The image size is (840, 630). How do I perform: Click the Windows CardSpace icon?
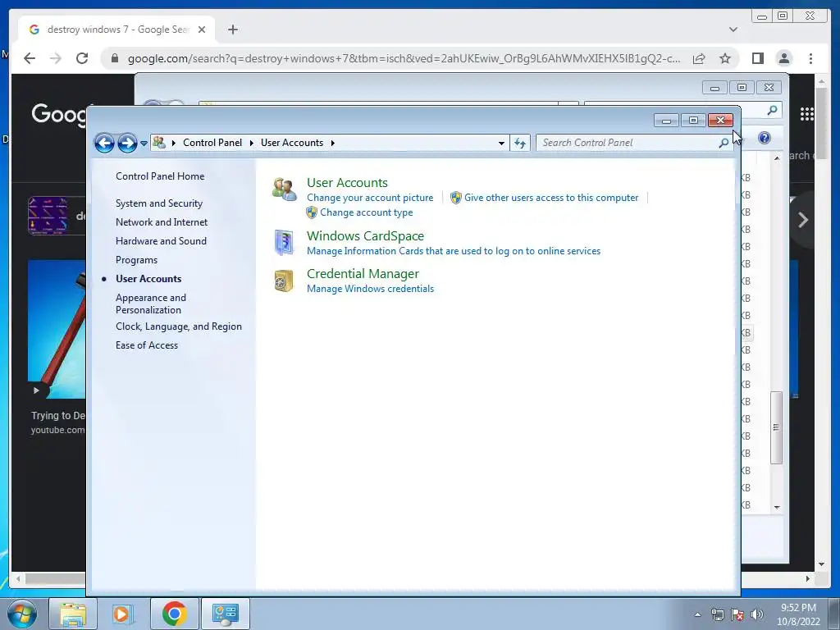pos(284,243)
